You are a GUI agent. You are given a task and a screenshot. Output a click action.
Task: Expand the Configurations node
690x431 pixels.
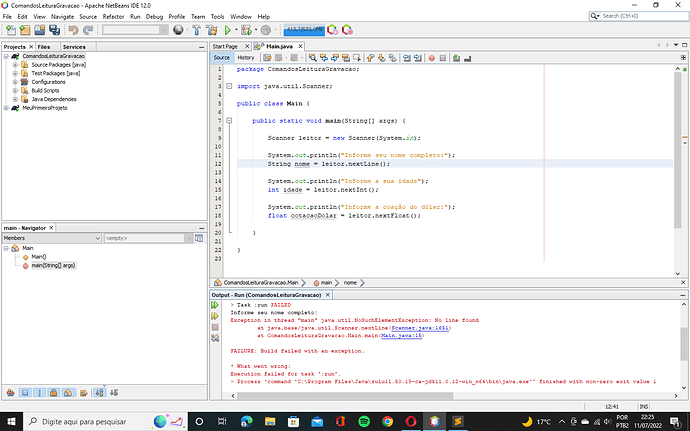point(15,82)
